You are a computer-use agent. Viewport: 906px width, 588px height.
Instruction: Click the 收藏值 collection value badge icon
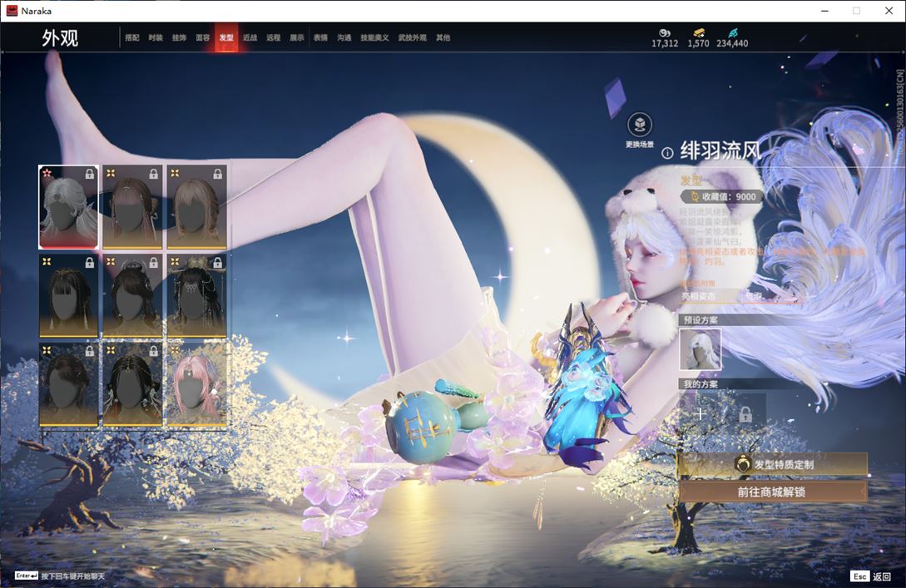tap(694, 196)
